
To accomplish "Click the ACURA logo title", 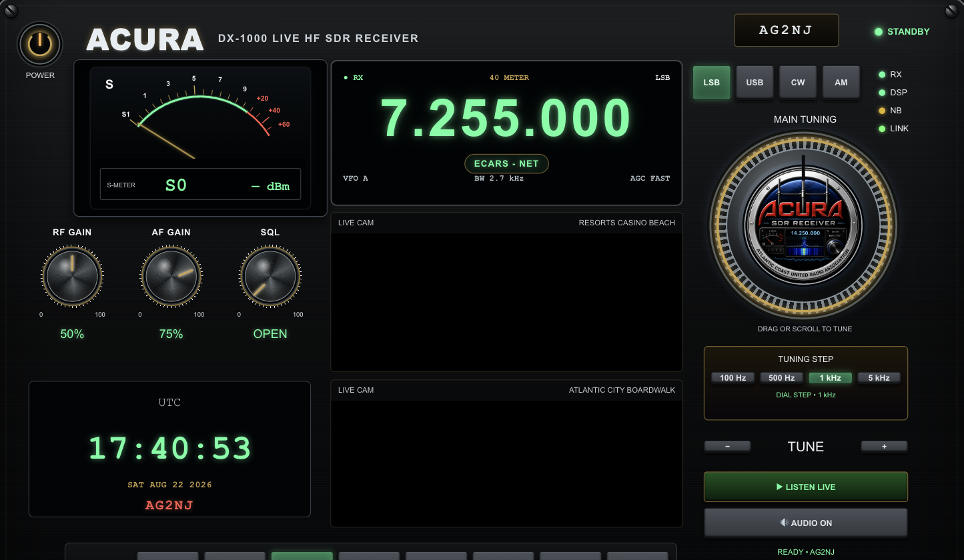I will tap(145, 40).
